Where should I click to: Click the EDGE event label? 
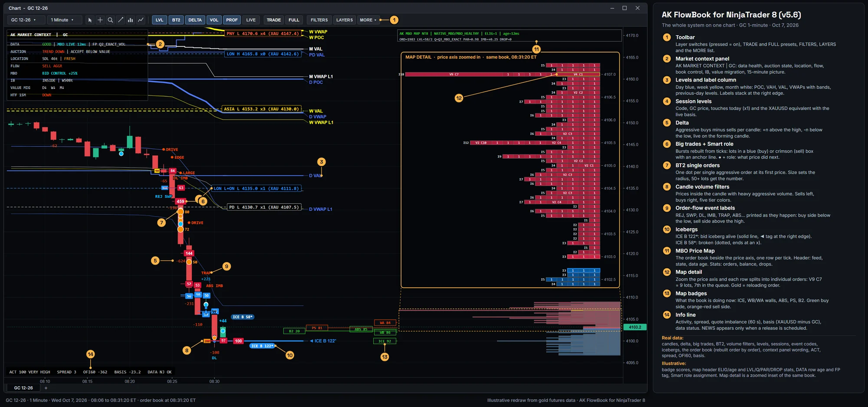179,158
